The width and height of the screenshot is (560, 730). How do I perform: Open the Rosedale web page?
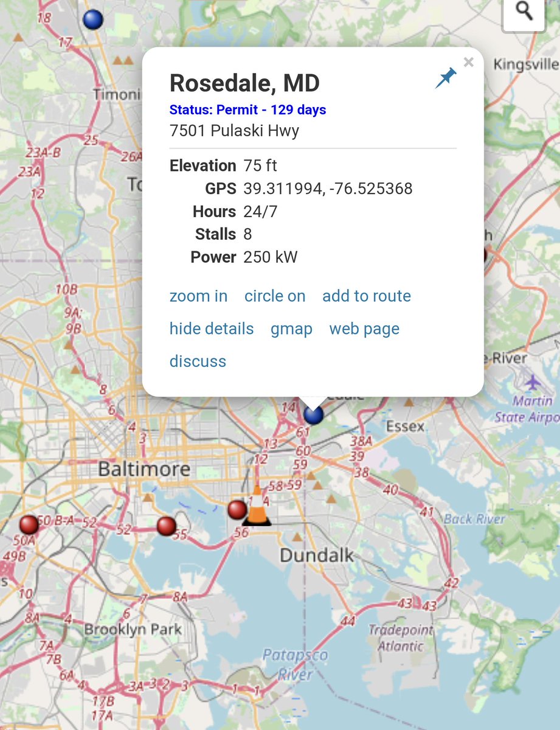[x=364, y=328]
